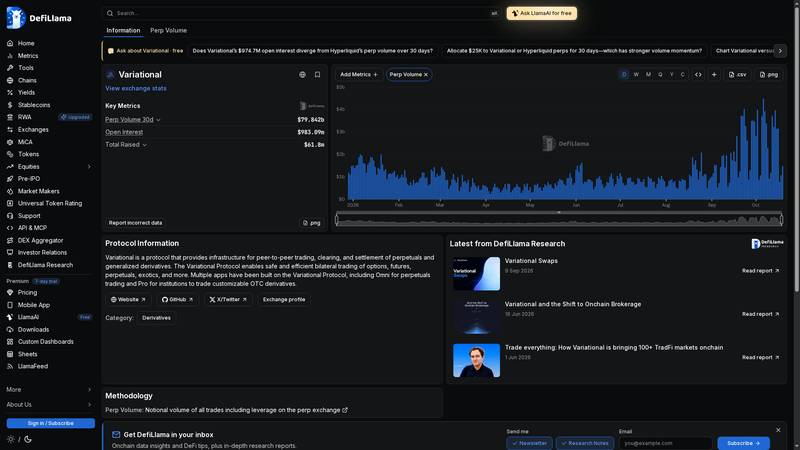Click the RWA sidebar icon
800x450 pixels.
coord(10,117)
